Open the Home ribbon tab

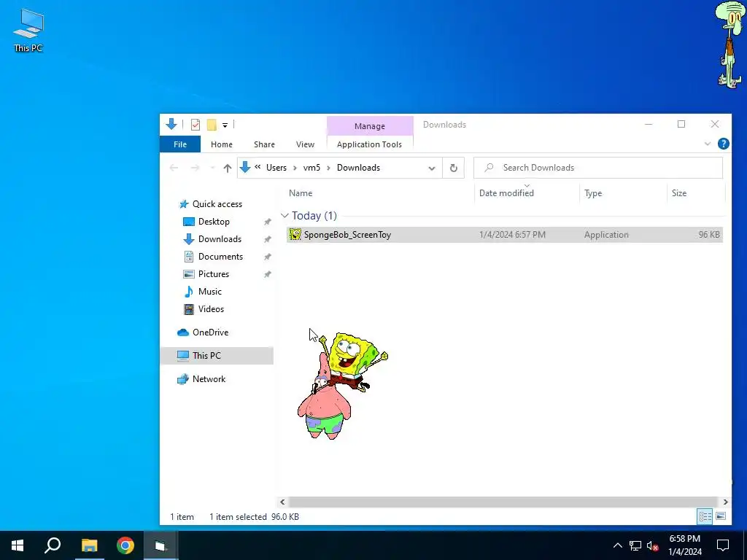pyautogui.click(x=222, y=144)
